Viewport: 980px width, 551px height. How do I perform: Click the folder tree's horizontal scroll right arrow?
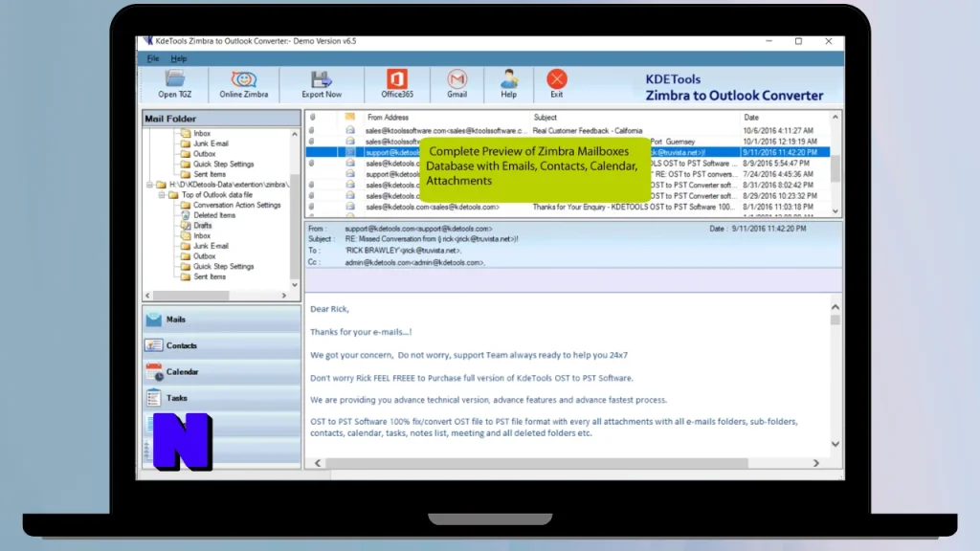point(283,296)
